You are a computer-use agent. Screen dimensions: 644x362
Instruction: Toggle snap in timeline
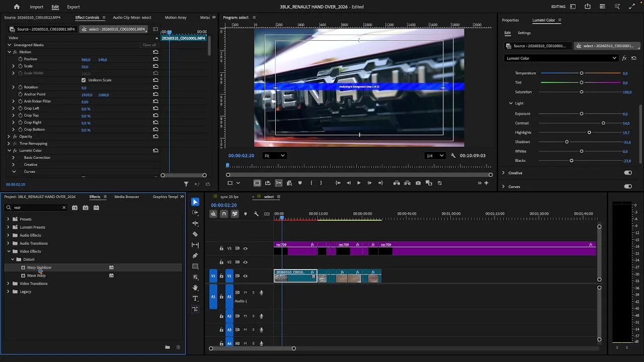coord(224,214)
